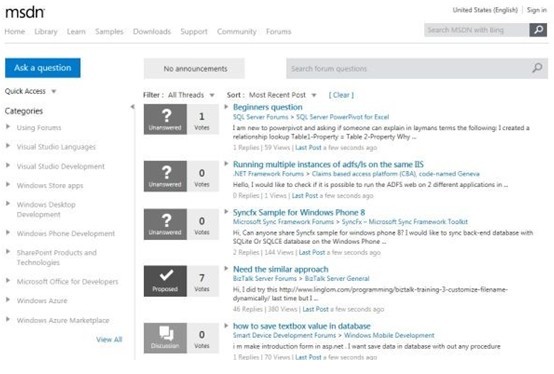This screenshot has width=554, height=374.
Task: Open the Library menu item
Action: tap(46, 31)
